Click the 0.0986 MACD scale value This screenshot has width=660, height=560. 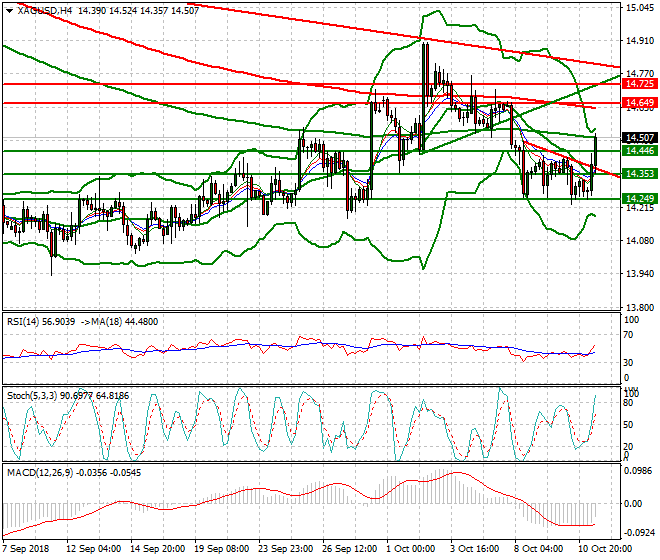pos(639,471)
